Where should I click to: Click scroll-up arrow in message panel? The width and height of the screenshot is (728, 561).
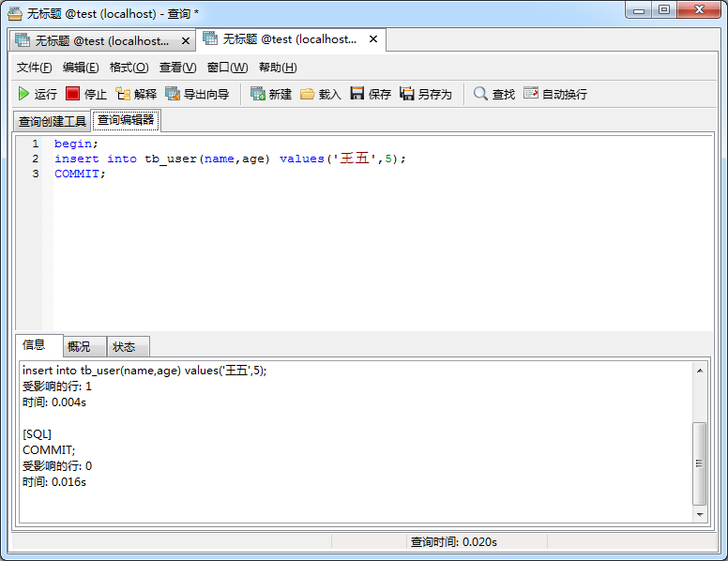coord(700,371)
